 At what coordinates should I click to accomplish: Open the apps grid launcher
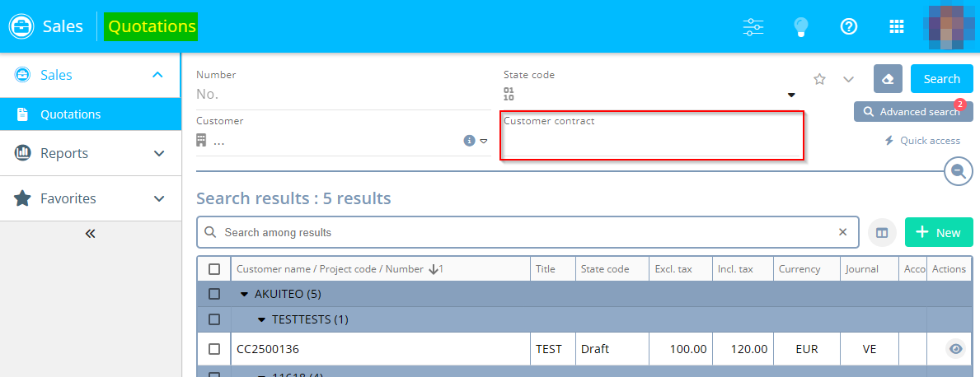point(897,26)
